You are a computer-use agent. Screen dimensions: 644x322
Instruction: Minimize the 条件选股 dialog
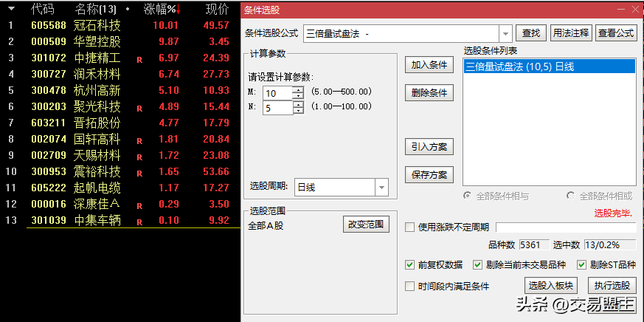coord(622,9)
